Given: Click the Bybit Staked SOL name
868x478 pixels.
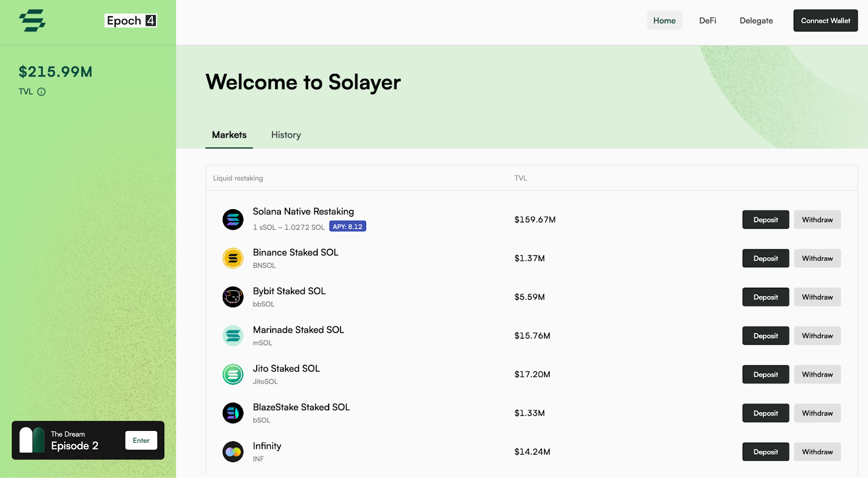Looking at the screenshot, I should pos(289,291).
